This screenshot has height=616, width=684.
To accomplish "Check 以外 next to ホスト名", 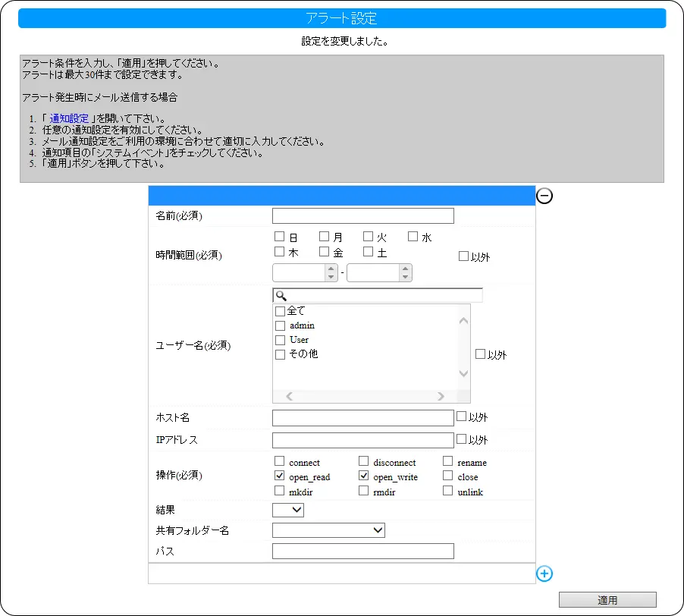I will tap(461, 416).
